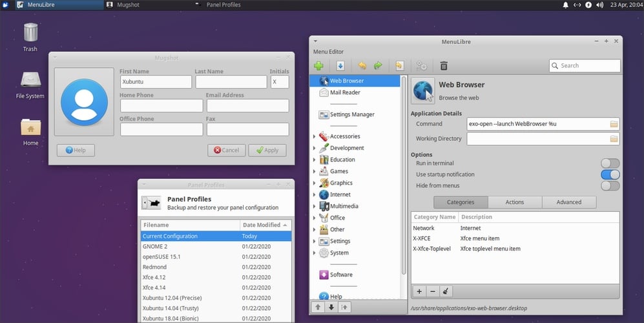This screenshot has width=644, height=323.
Task: Click the move down arrow below menu tree
Action: 331,307
